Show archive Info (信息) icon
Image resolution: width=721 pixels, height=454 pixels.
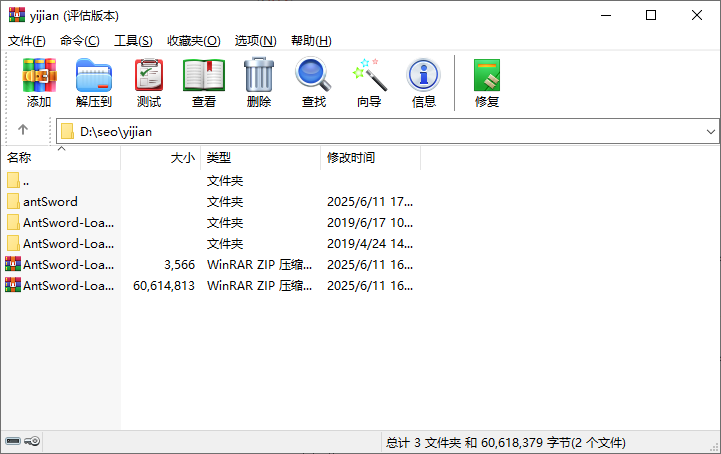(423, 75)
